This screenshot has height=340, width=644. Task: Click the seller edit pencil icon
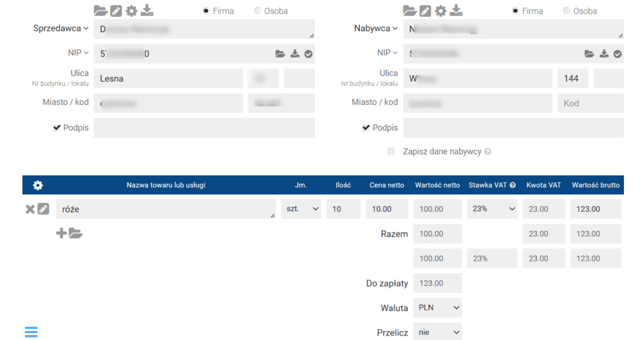(116, 11)
